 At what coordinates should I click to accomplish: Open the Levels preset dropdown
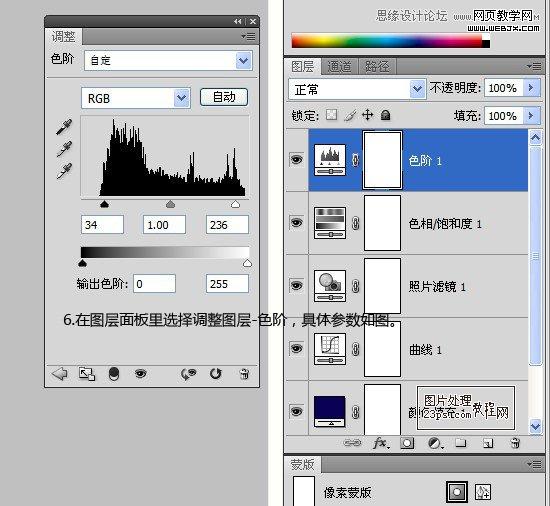[243, 61]
